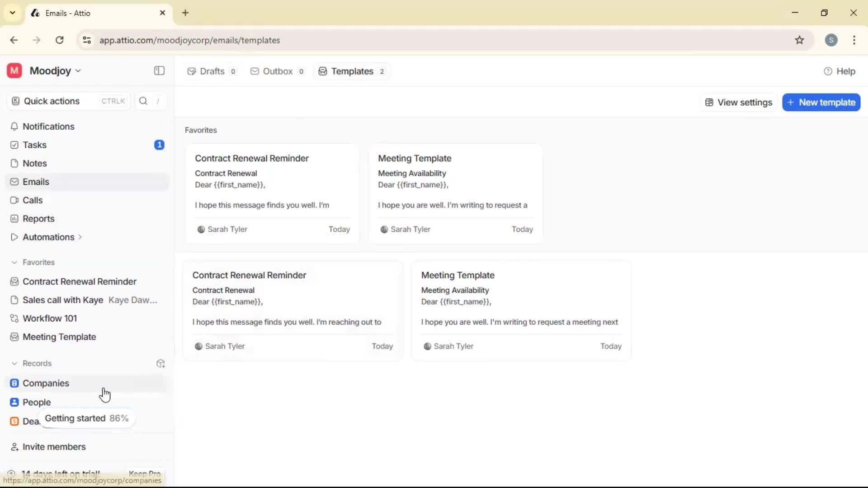
Task: Click the add record icon beside Records
Action: 160,363
